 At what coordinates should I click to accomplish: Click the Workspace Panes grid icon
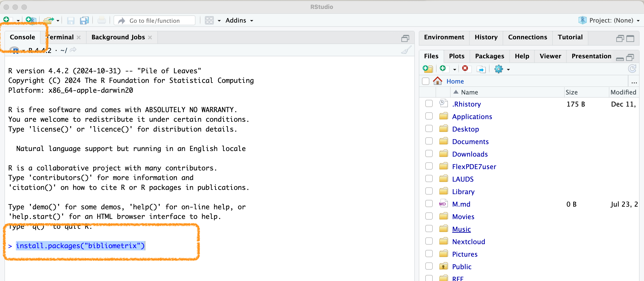(x=209, y=20)
